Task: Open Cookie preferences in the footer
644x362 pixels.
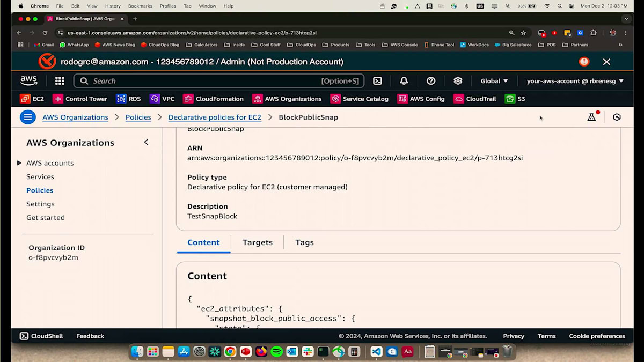Action: point(597,336)
